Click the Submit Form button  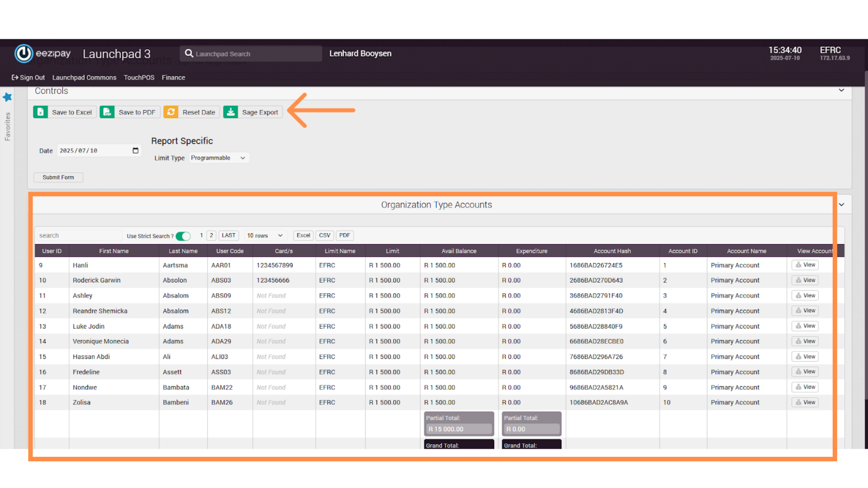(58, 177)
